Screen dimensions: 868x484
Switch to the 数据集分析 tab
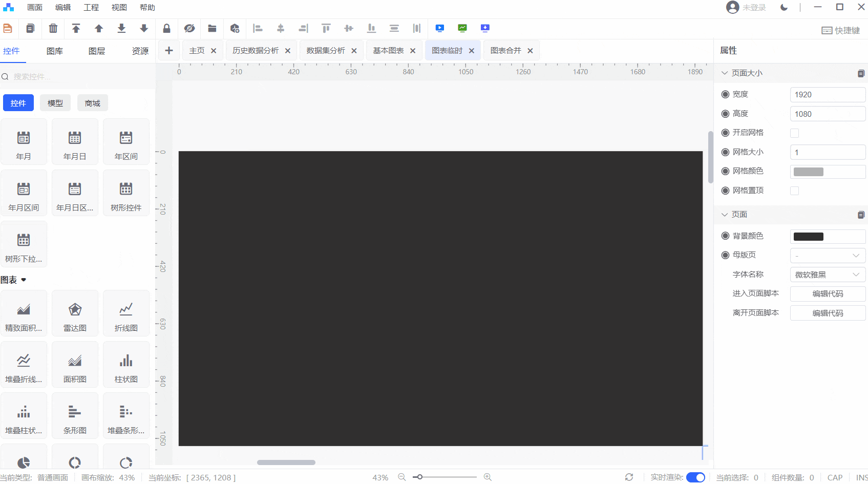(326, 51)
